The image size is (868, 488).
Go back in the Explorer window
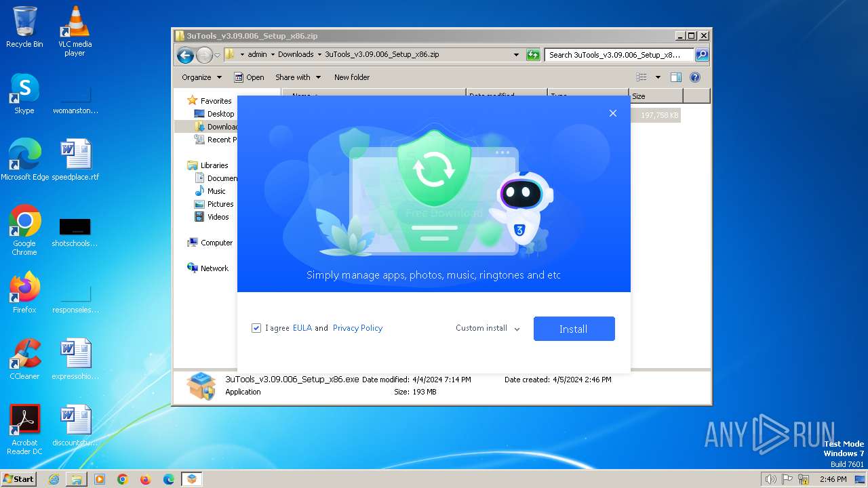185,55
